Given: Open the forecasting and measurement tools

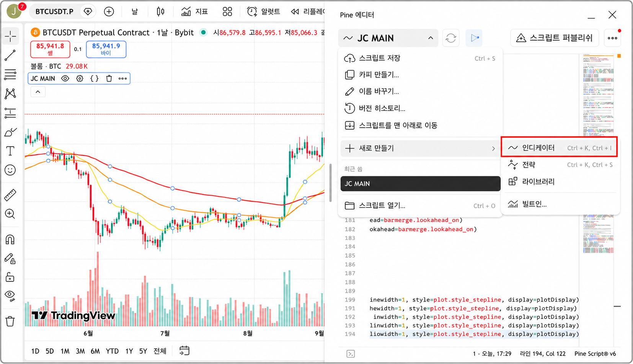Looking at the screenshot, I should coord(10,113).
